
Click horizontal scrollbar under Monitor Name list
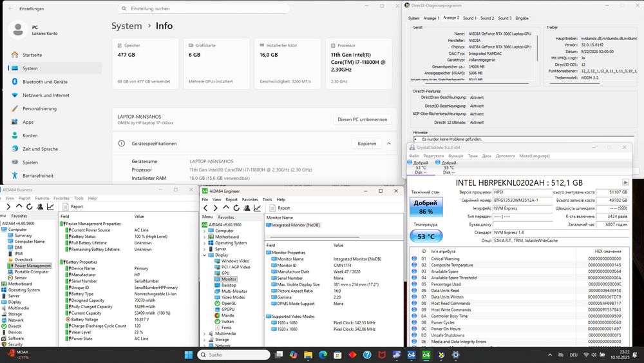pos(314,237)
